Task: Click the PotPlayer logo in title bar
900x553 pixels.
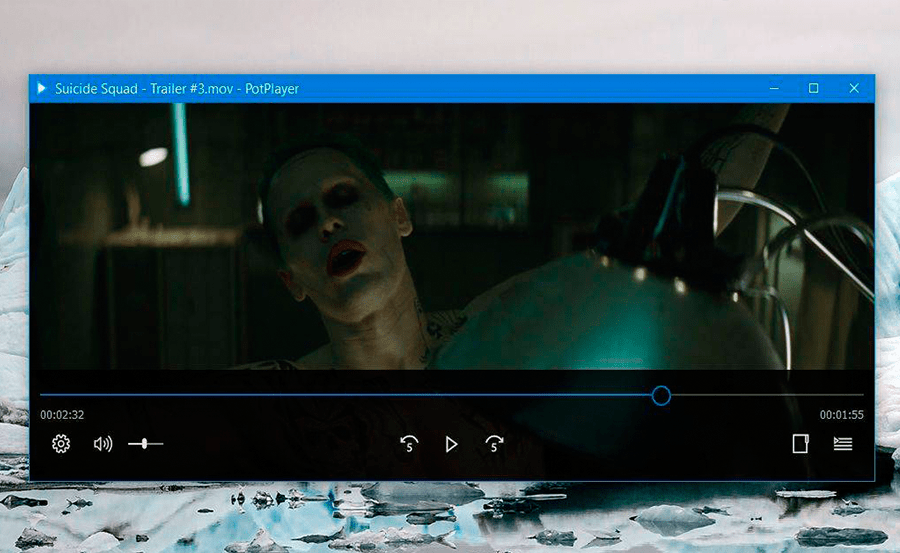Action: [x=42, y=88]
